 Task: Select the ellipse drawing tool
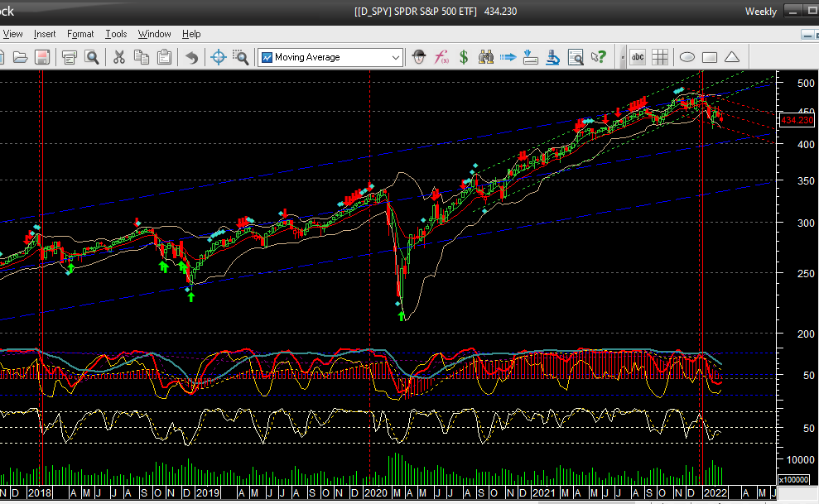[x=687, y=57]
